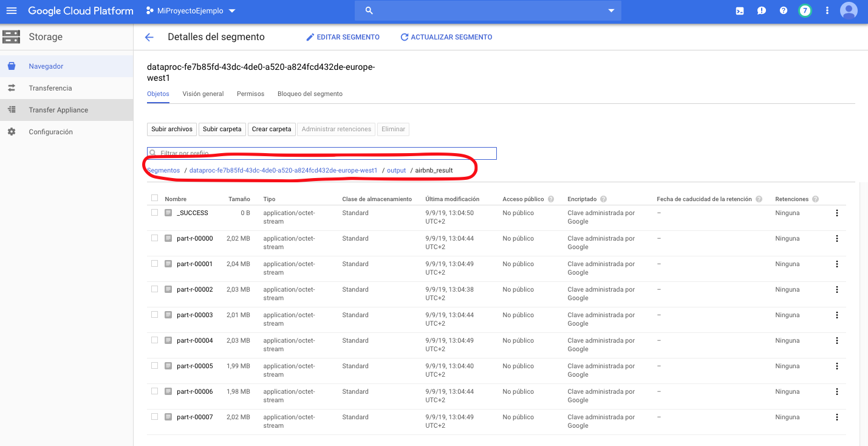The width and height of the screenshot is (868, 446).
Task: Show help for Fecha de caducidad column
Action: pyautogui.click(x=759, y=199)
